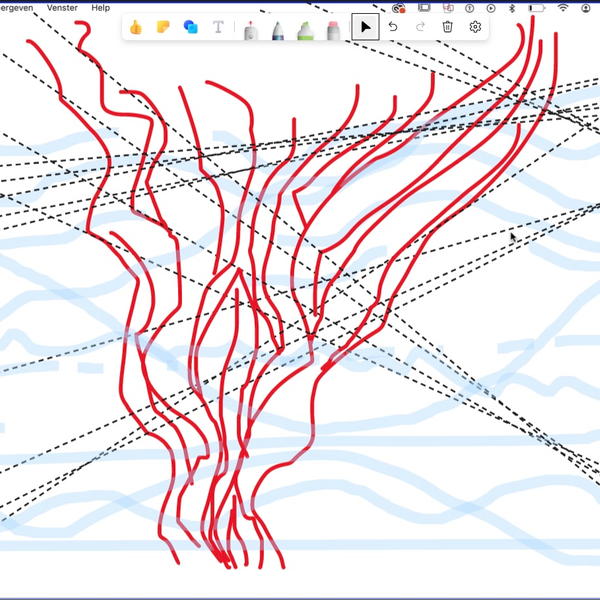600x600 pixels.
Task: Open the Bluetooth menu bar item
Action: (512, 7)
